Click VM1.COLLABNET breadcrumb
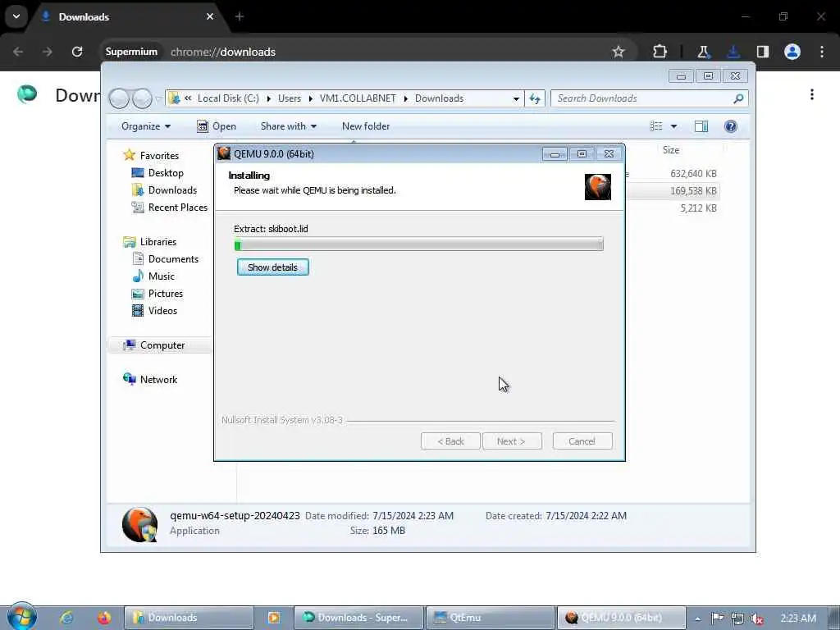This screenshot has height=630, width=840. click(358, 98)
